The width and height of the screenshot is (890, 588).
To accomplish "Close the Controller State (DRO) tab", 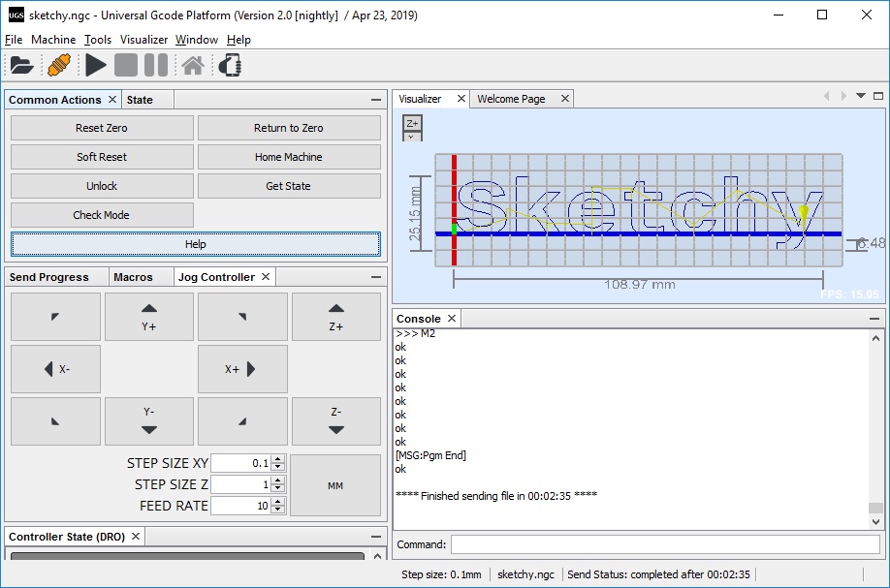I will coord(136,536).
